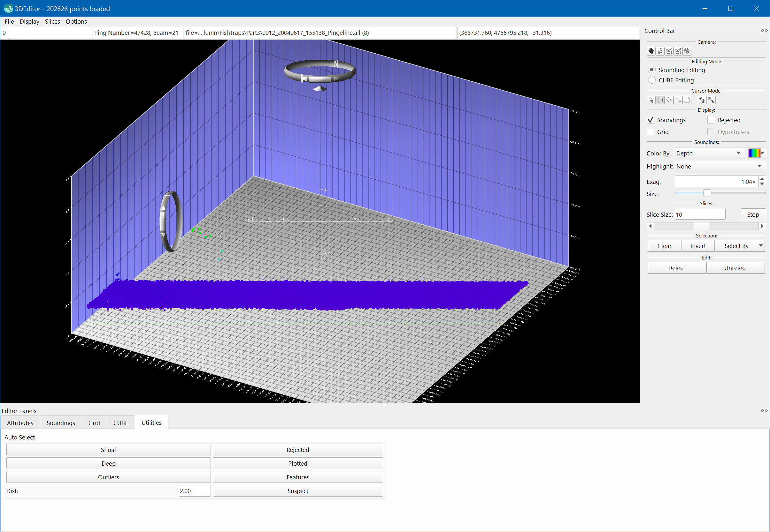Switch to the Soundings tab
This screenshot has height=532, width=770.
pos(61,423)
